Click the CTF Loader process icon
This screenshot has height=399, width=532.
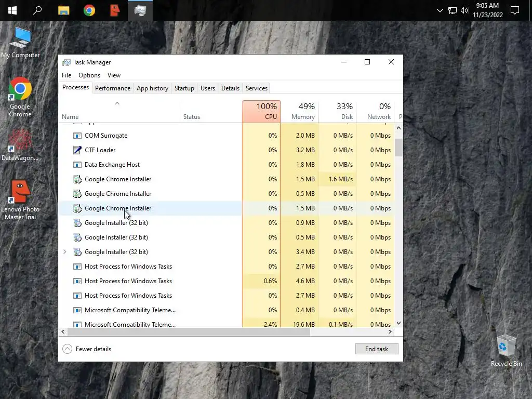tap(77, 150)
